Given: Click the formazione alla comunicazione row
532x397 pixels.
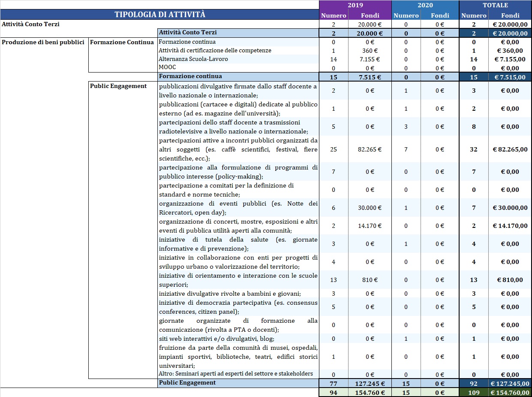Looking at the screenshot, I should 238,325.
